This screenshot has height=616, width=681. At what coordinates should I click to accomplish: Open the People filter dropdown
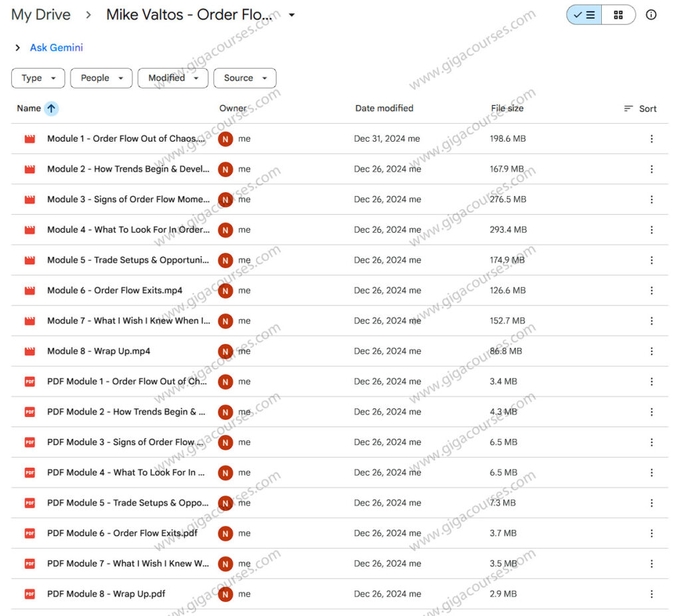tap(101, 78)
